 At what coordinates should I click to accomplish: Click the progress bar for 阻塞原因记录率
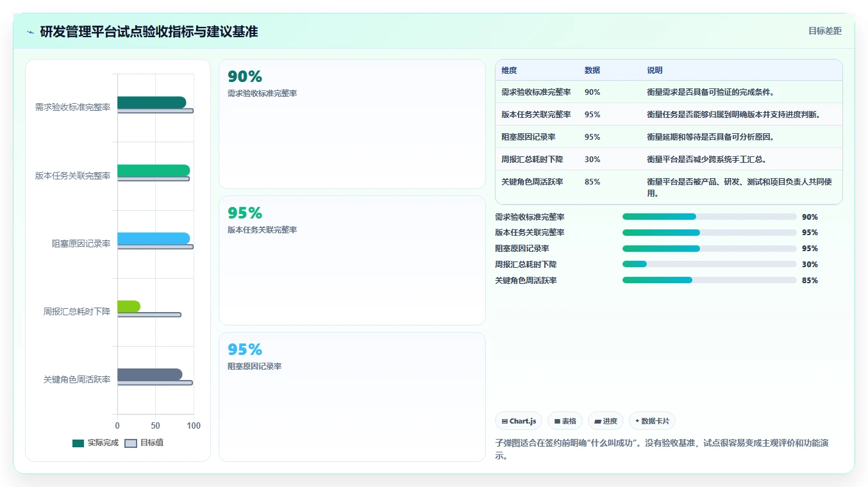pyautogui.click(x=710, y=249)
